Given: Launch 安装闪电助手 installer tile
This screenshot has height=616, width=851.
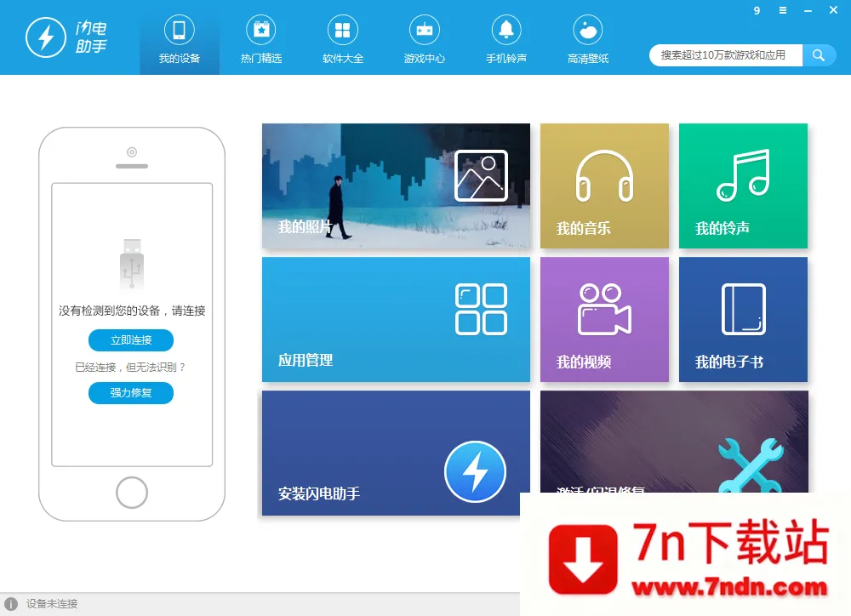Looking at the screenshot, I should point(396,453).
